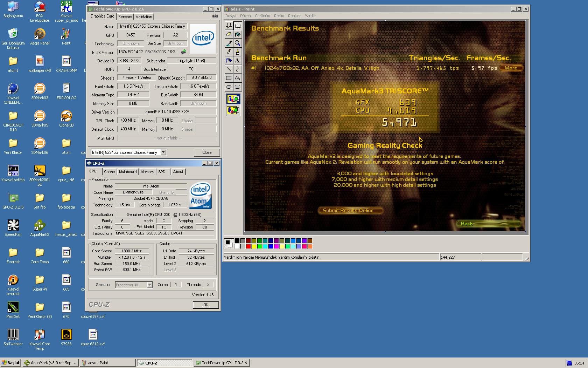588x368 pixels.
Task: Open the CloneCD desktop icon
Action: pyautogui.click(x=66, y=118)
